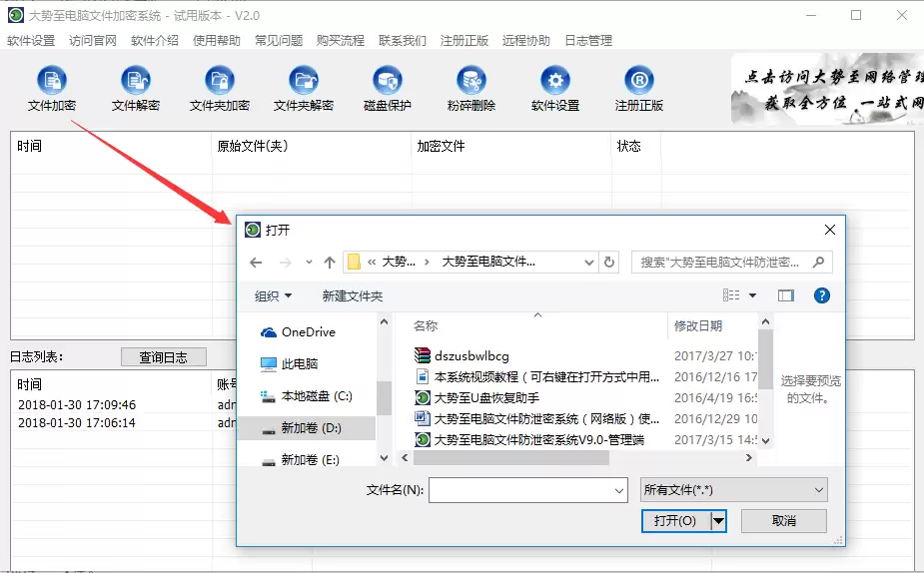Select the 磁盘保护 icon

[388, 81]
